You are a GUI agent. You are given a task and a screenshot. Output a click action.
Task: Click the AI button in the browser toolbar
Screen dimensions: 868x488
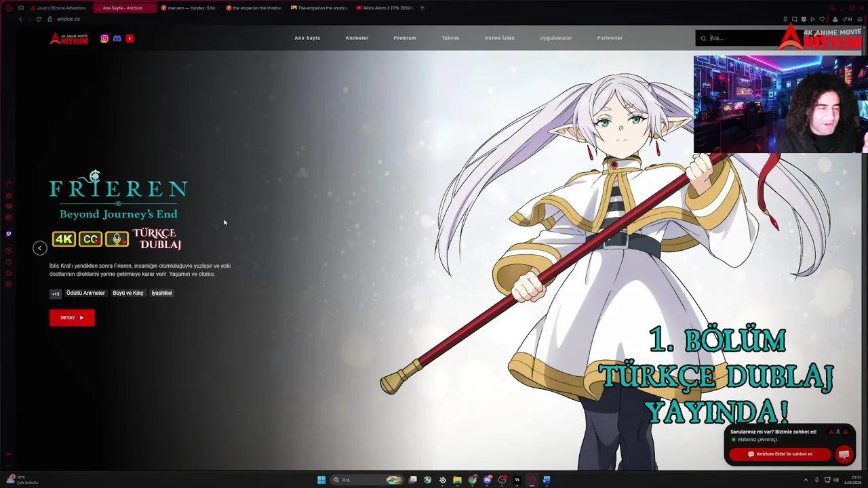tap(846, 19)
